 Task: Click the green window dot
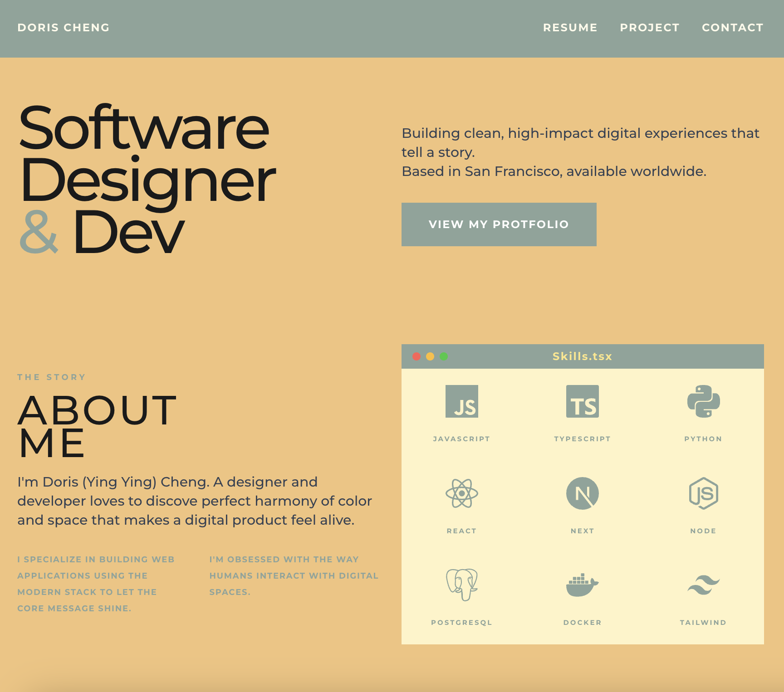point(444,356)
